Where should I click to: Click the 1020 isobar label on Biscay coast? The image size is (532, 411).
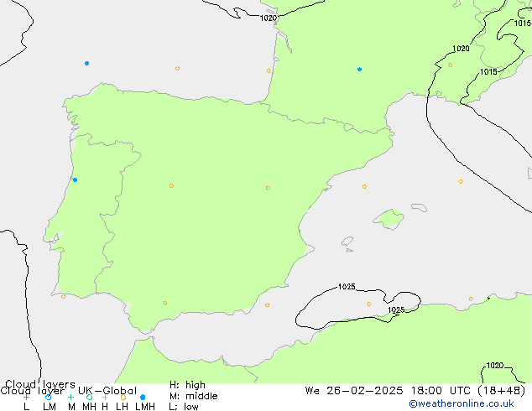point(268,18)
